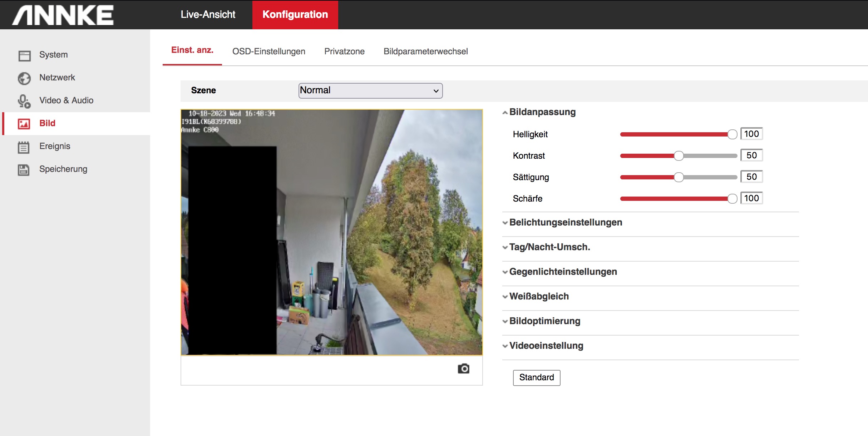This screenshot has width=868, height=436.
Task: Open the Szene dropdown set to Normal
Action: [370, 91]
